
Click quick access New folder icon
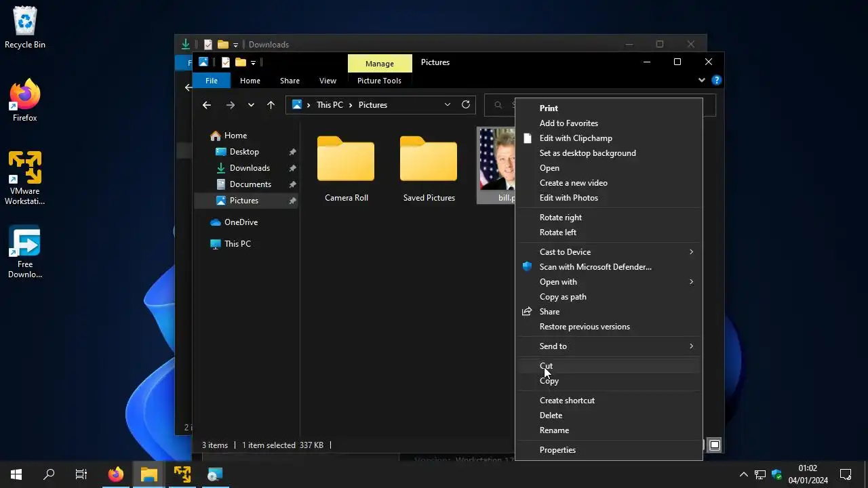click(x=241, y=62)
